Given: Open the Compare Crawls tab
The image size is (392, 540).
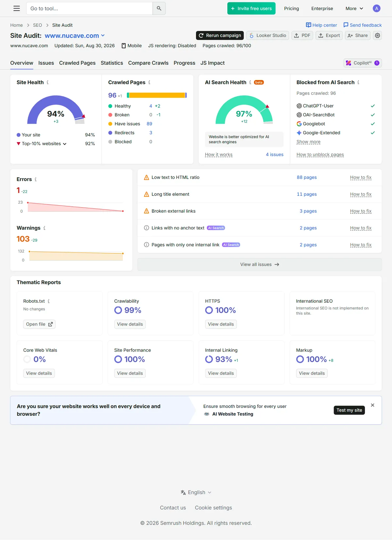Looking at the screenshot, I should (x=148, y=63).
